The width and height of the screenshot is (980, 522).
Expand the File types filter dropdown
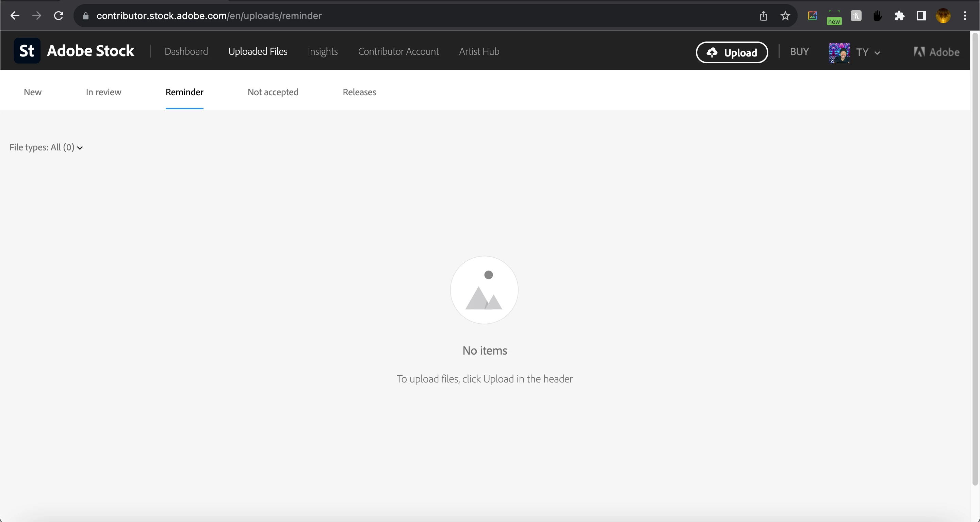pyautogui.click(x=46, y=147)
